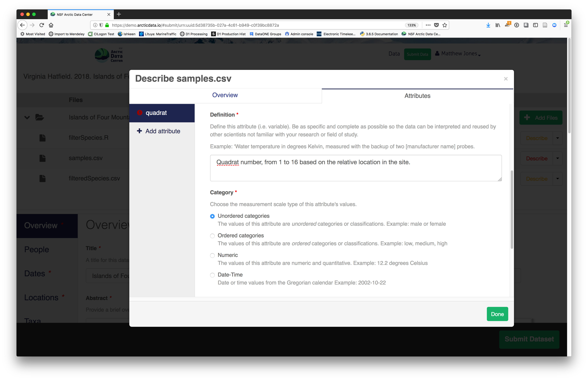
Task: Select the Date-Time radio button
Action: [x=212, y=275]
